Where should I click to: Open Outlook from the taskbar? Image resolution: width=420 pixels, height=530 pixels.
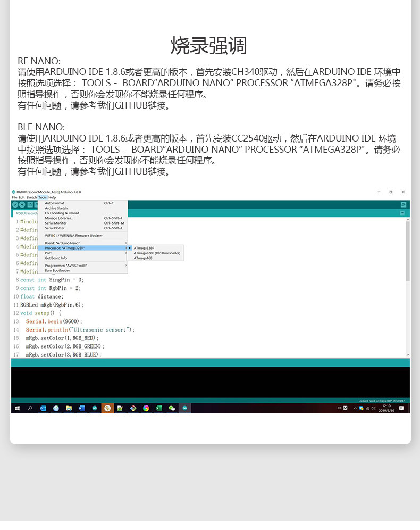43,408
